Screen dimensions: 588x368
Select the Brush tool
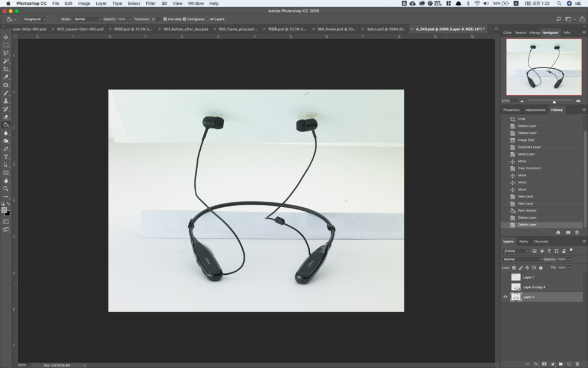click(5, 93)
